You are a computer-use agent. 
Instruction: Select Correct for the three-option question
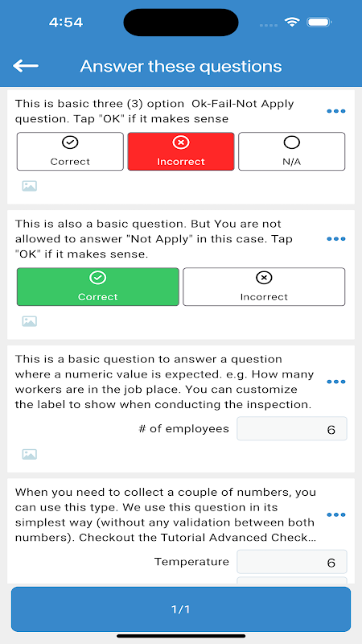pyautogui.click(x=70, y=151)
